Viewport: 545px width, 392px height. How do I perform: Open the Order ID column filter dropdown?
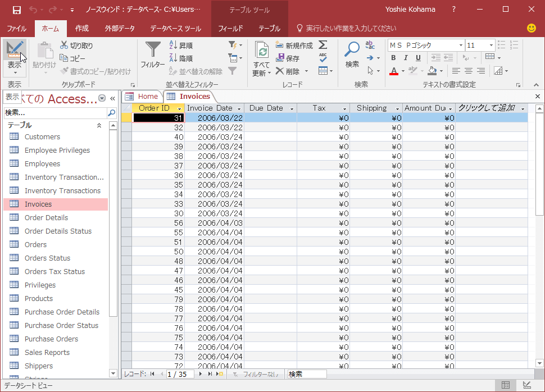click(x=179, y=108)
